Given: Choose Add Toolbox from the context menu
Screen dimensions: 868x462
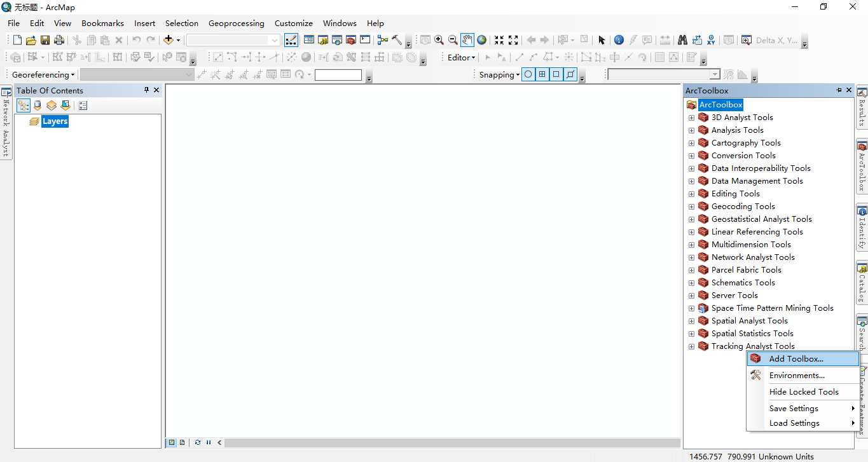Looking at the screenshot, I should point(796,358).
